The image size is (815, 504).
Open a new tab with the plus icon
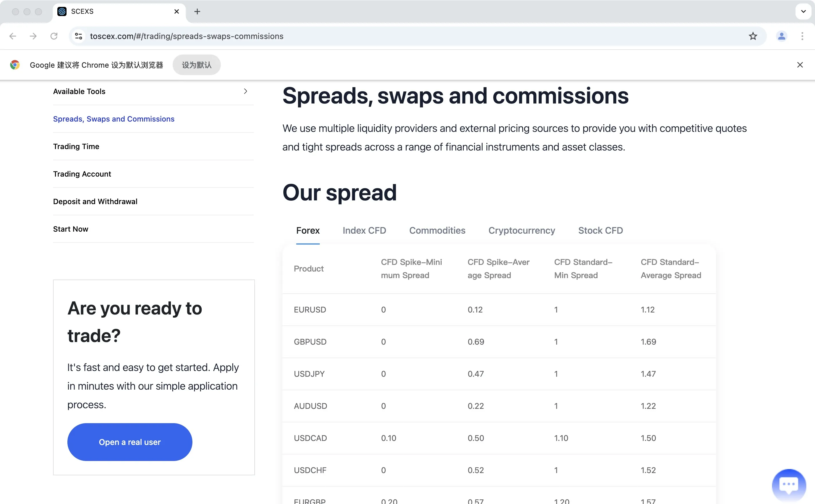197,12
